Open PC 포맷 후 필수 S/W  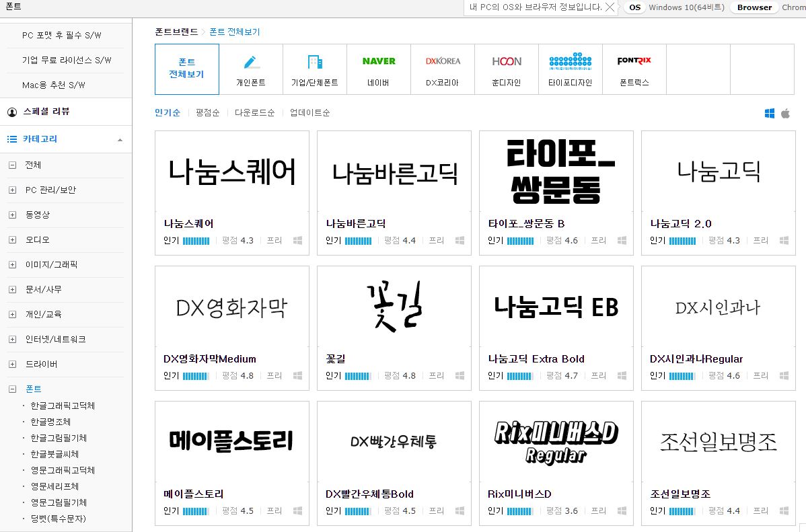pyautogui.click(x=62, y=36)
